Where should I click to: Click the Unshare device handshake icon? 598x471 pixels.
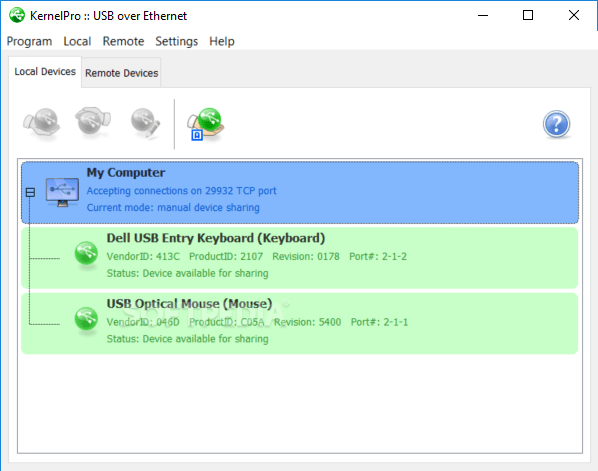coord(93,122)
